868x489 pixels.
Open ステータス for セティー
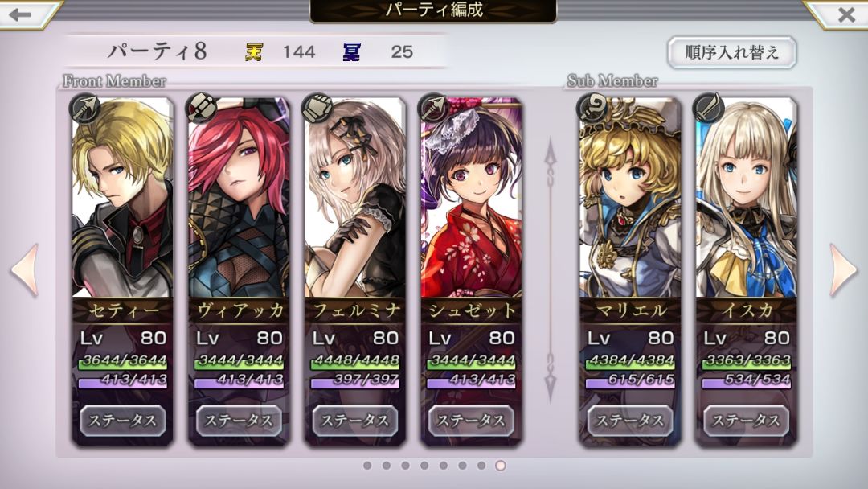click(123, 421)
